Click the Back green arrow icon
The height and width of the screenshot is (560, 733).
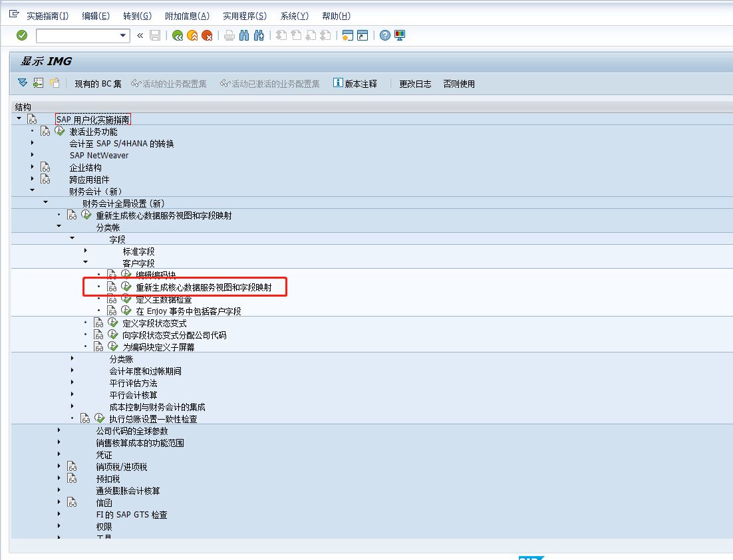(176, 35)
